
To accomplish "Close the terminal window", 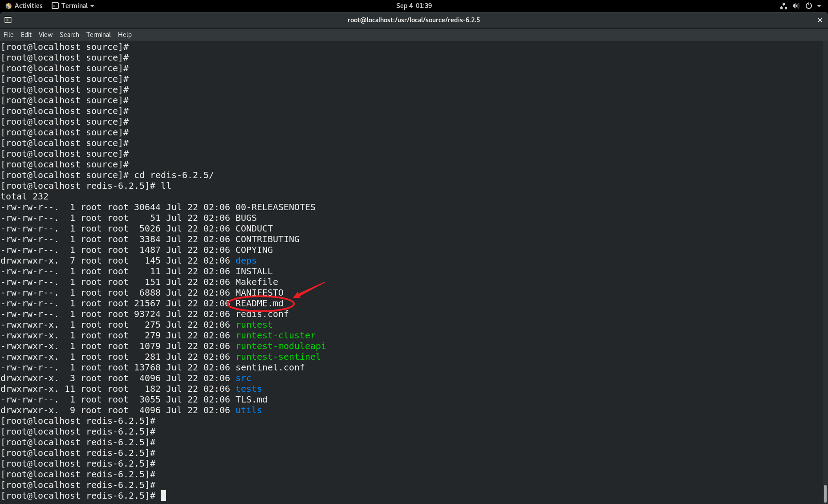I will click(x=820, y=20).
